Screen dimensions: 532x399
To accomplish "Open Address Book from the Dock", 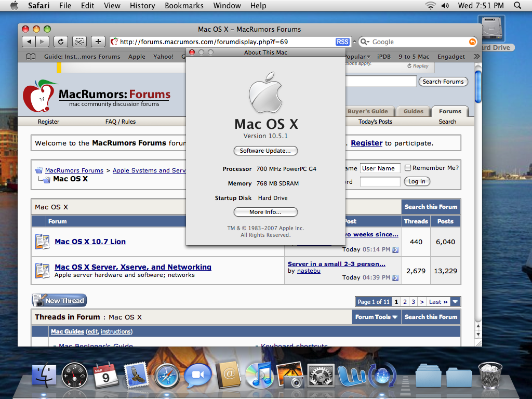I will [228, 375].
